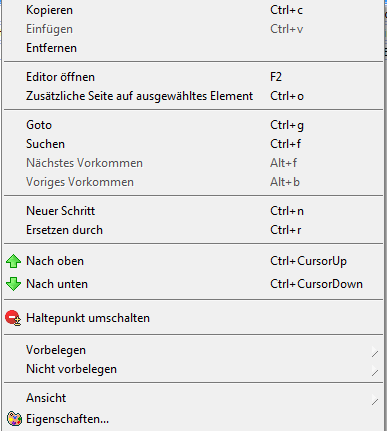Click the green up arrow icon

click(13, 261)
